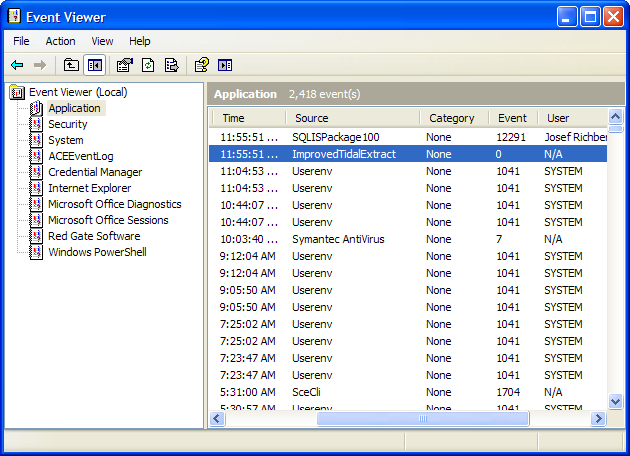Select ACEEventLog label in the tree
The width and height of the screenshot is (630, 456).
[x=81, y=156]
